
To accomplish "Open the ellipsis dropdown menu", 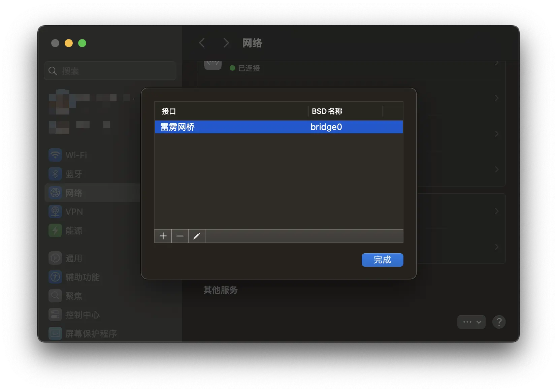I will 471,322.
